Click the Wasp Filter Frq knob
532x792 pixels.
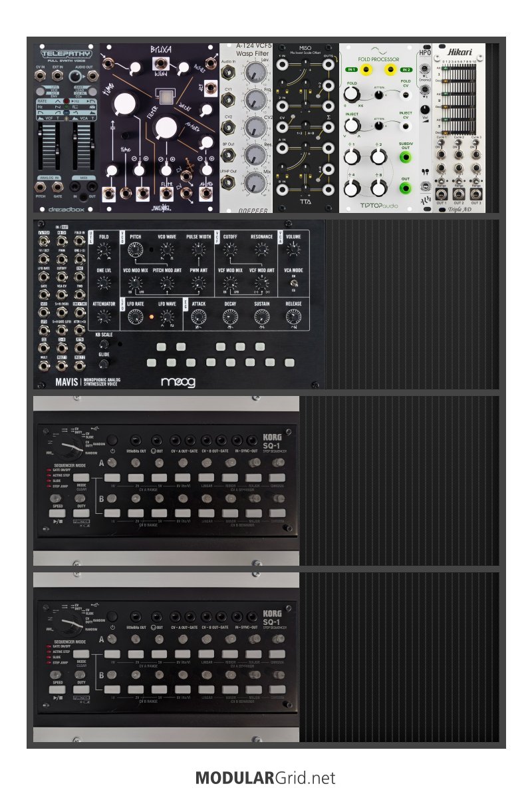pos(255,100)
